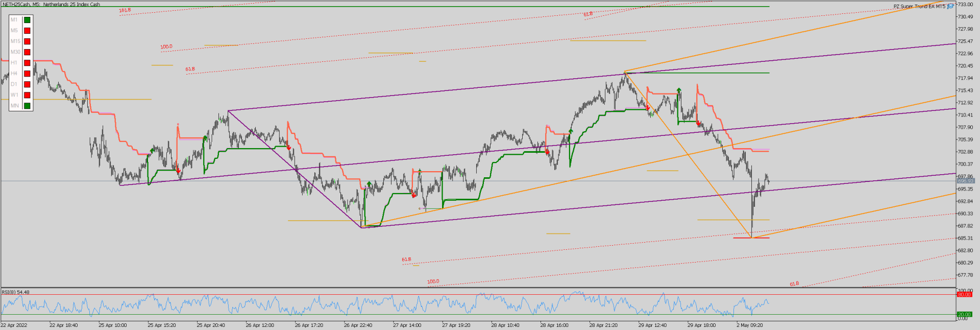This screenshot has width=980, height=330.
Task: Click the 702.88 price scale value
Action: [965, 152]
